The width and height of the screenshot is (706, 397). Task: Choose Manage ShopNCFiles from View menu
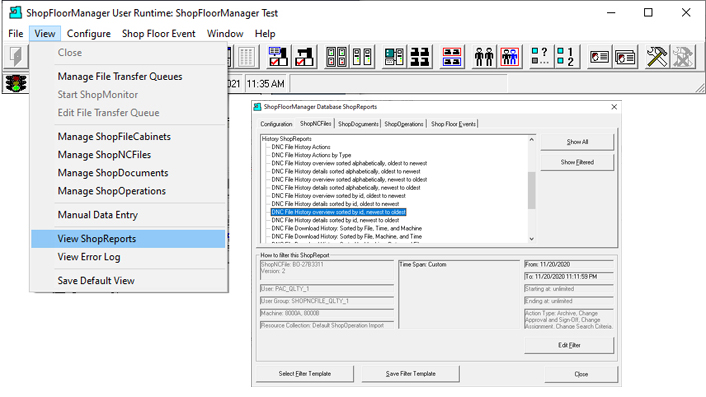[104, 155]
